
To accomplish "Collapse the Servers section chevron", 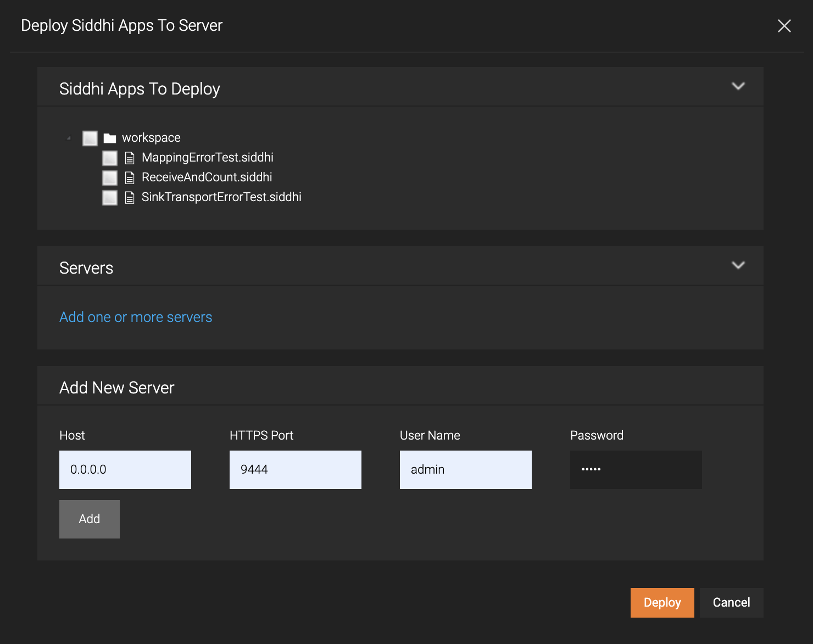I will (738, 265).
